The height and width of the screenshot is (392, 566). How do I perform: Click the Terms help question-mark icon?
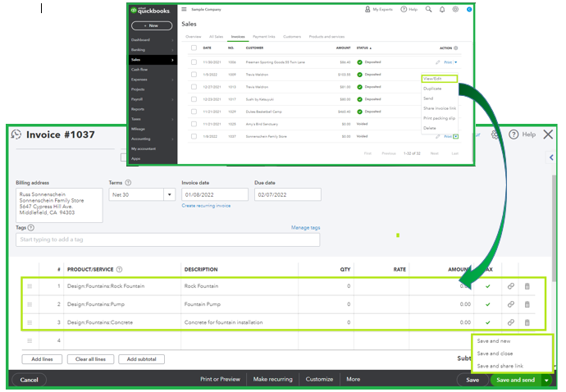click(x=128, y=183)
